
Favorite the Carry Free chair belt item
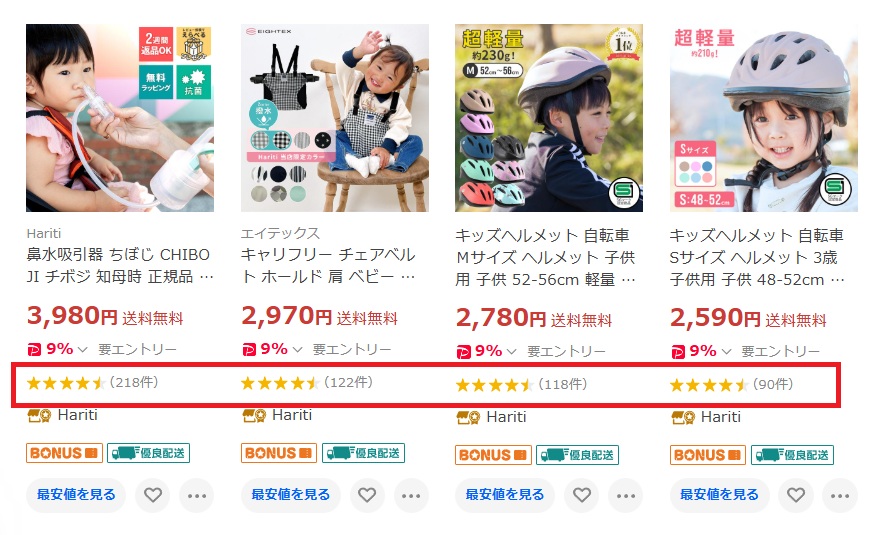(367, 495)
